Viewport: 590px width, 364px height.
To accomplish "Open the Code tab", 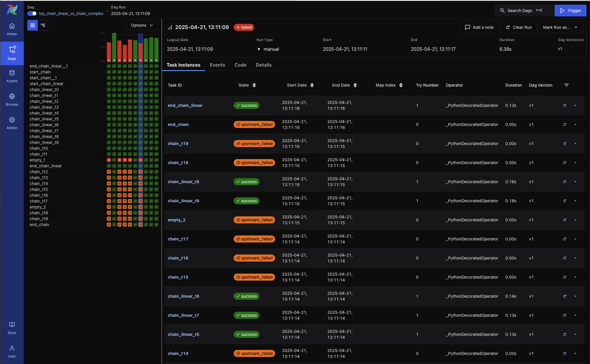I will 240,65.
